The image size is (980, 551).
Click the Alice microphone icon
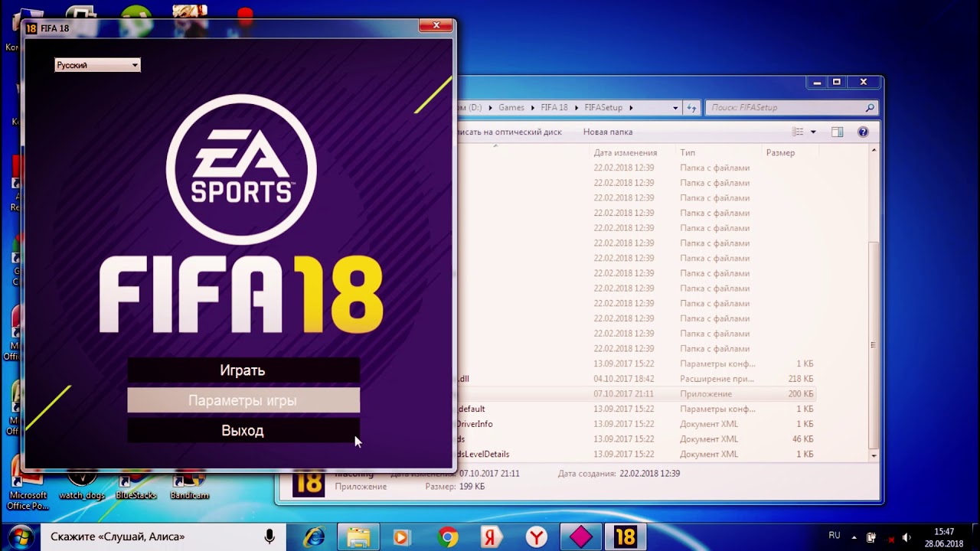[x=269, y=537]
